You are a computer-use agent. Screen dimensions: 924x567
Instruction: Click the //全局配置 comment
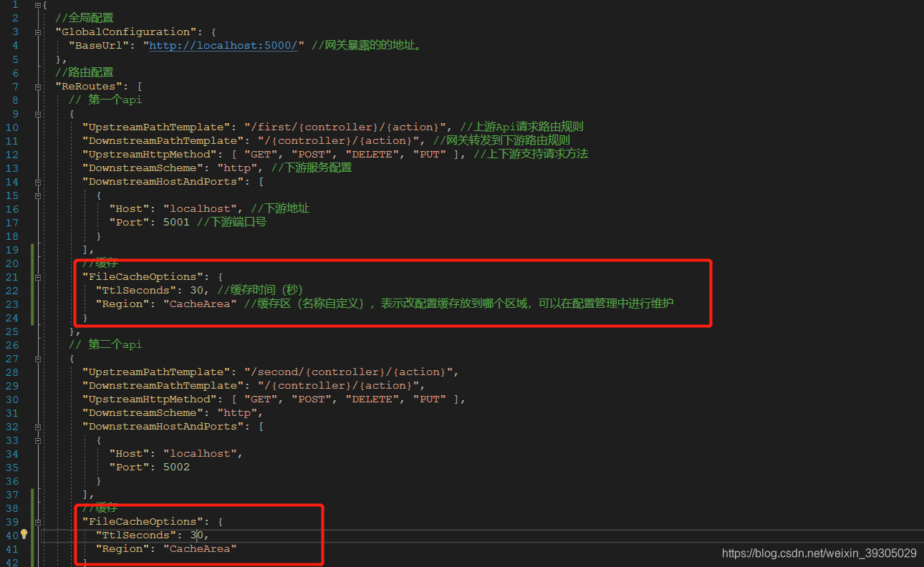coord(85,18)
